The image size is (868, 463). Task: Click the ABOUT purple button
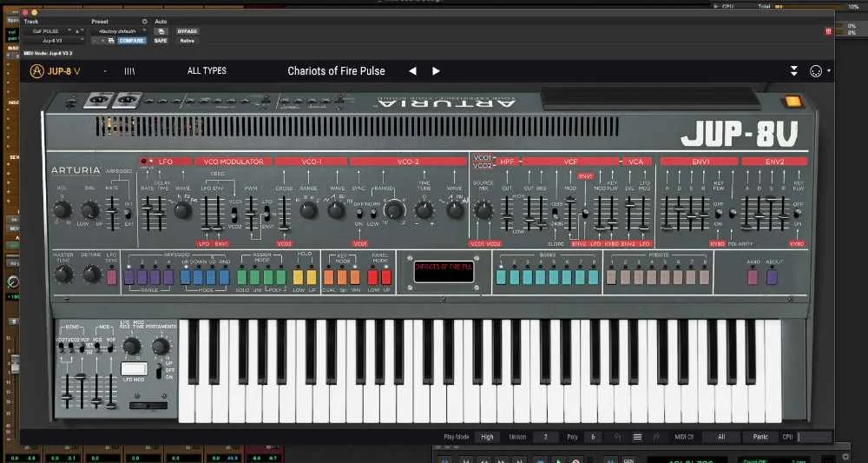coord(772,277)
